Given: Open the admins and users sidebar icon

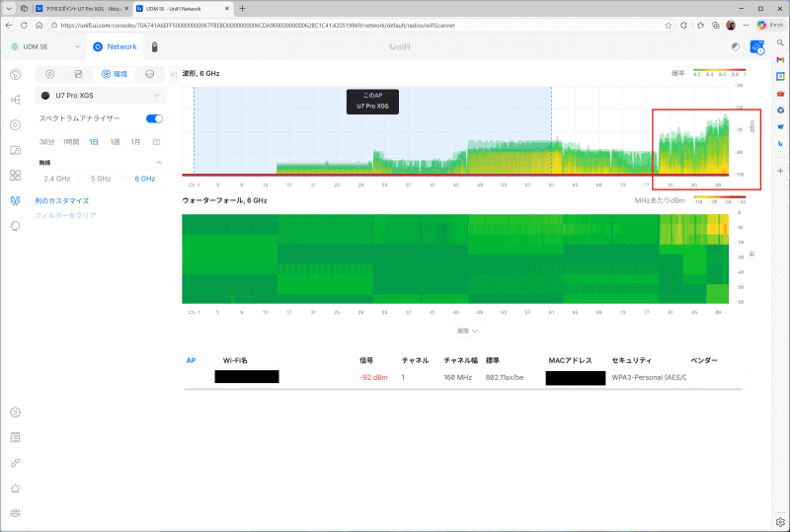Looking at the screenshot, I should coord(16,513).
